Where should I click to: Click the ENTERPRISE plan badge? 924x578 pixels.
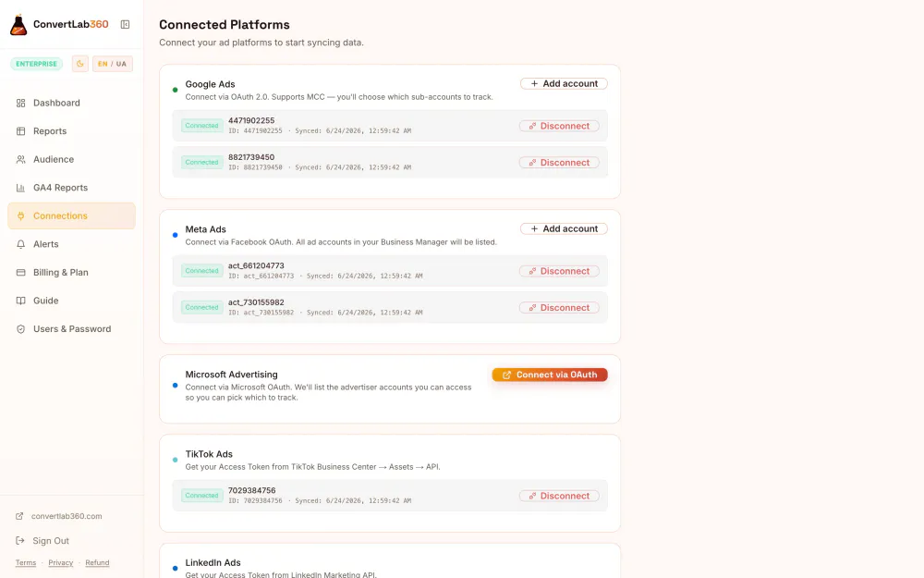[37, 64]
